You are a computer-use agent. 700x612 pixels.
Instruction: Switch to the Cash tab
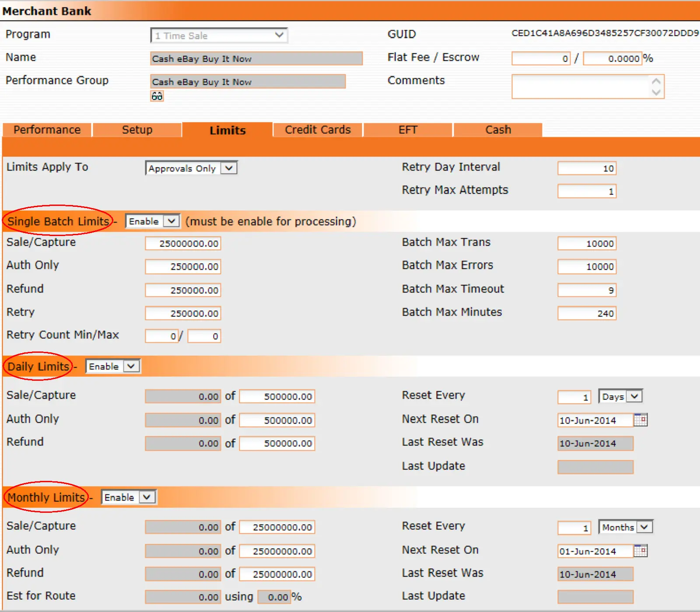click(497, 129)
